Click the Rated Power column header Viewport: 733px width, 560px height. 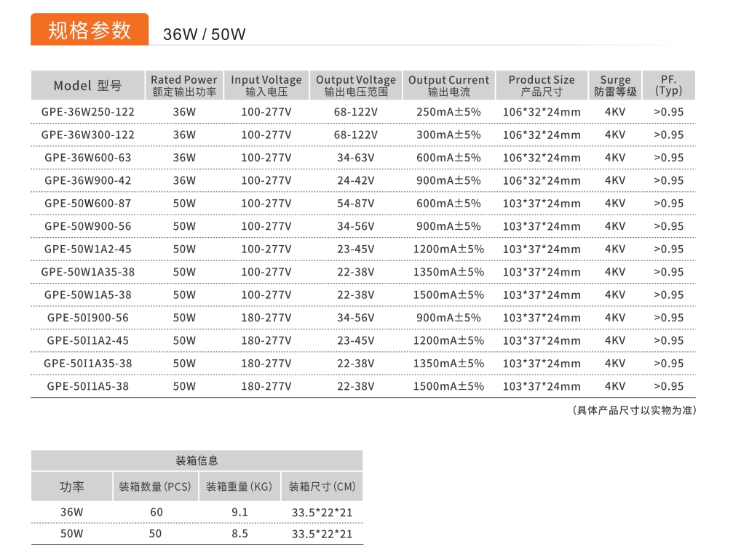coord(184,85)
